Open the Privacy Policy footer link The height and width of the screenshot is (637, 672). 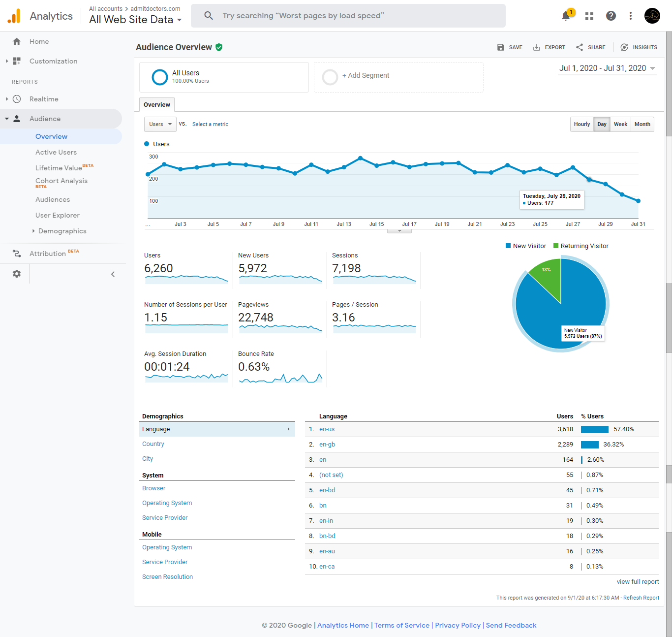tap(458, 625)
